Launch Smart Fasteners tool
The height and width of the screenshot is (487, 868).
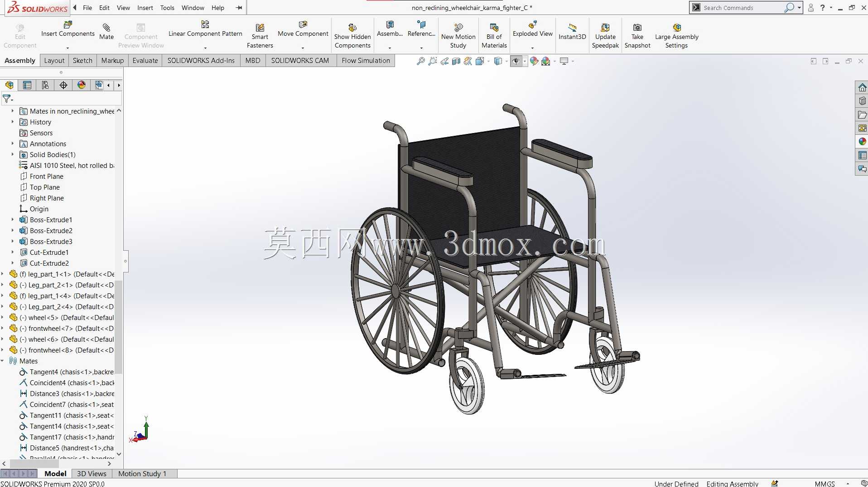260,35
